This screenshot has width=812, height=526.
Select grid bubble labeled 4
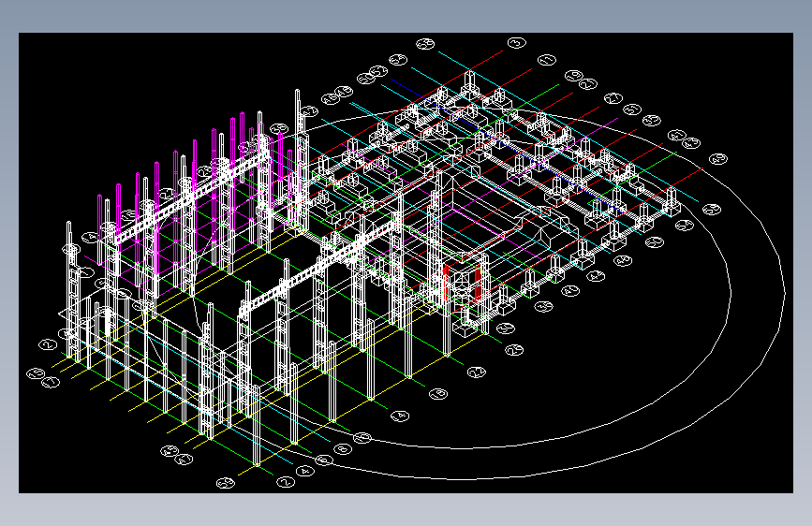tap(305, 471)
